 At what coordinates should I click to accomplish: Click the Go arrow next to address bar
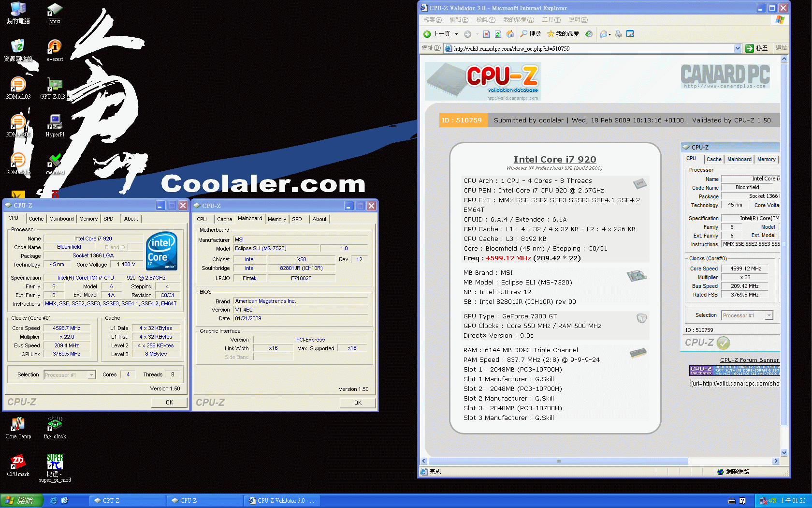point(750,48)
